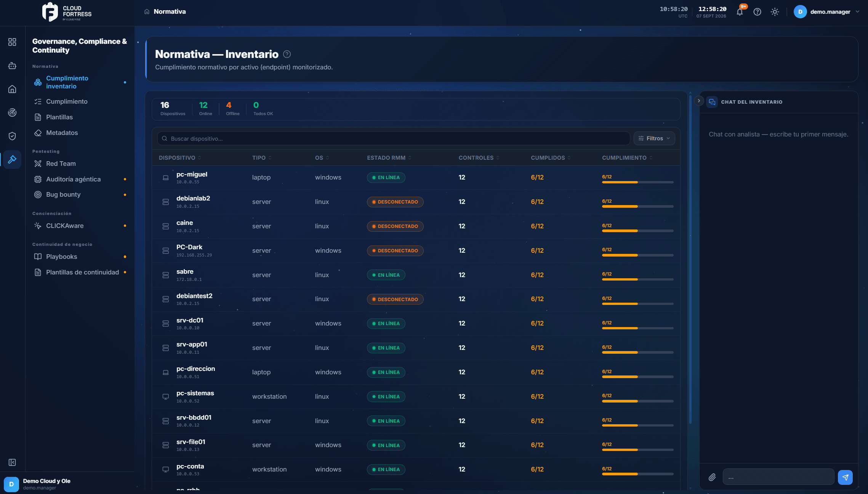Click the pc-miguel laptop icon
The image size is (868, 494).
click(x=166, y=178)
